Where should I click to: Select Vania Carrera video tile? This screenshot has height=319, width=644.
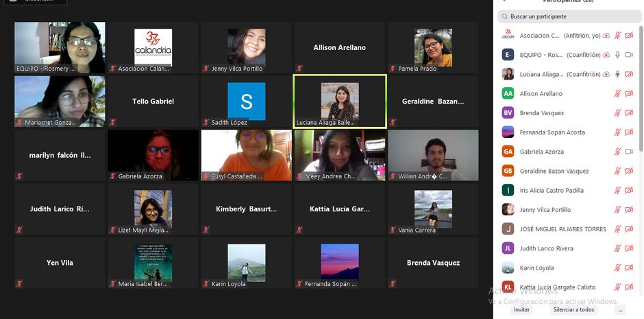433,209
